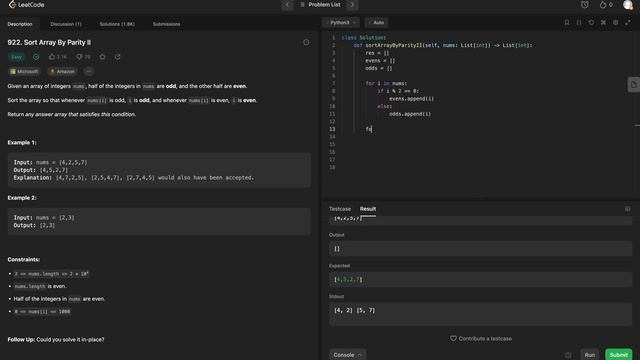
Task: Toggle fullscreen editor mode
Action: click(628, 22)
